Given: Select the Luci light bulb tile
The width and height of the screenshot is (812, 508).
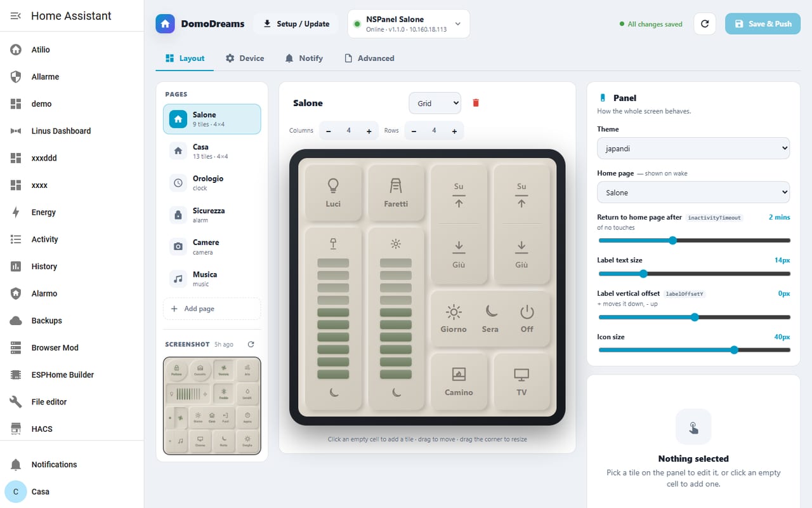Looking at the screenshot, I should click(333, 193).
